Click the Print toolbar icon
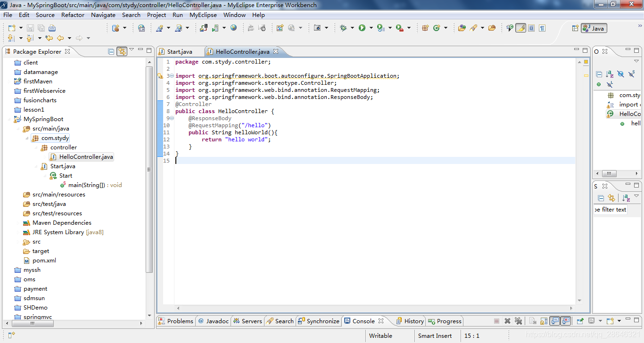The width and height of the screenshot is (644, 343). [x=52, y=28]
